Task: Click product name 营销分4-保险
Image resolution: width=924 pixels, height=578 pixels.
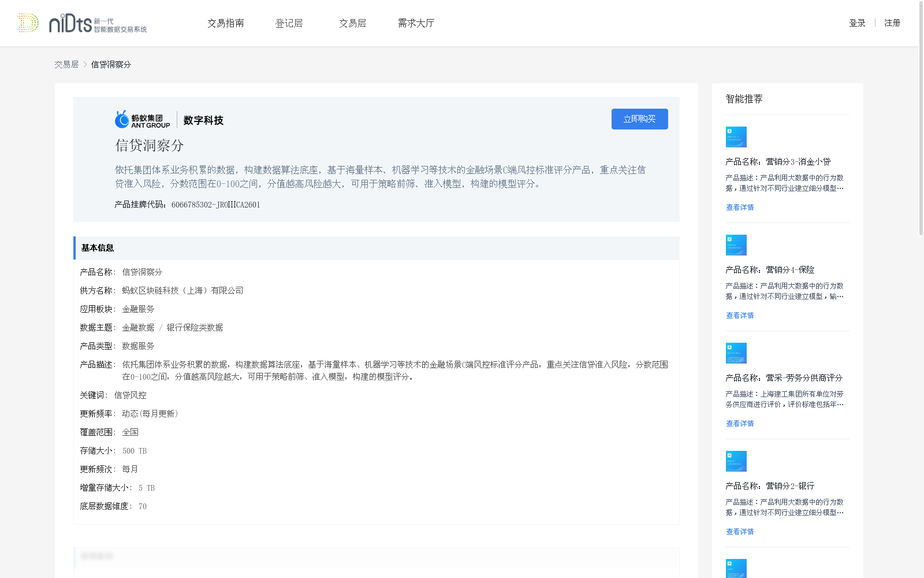Action: [x=790, y=270]
